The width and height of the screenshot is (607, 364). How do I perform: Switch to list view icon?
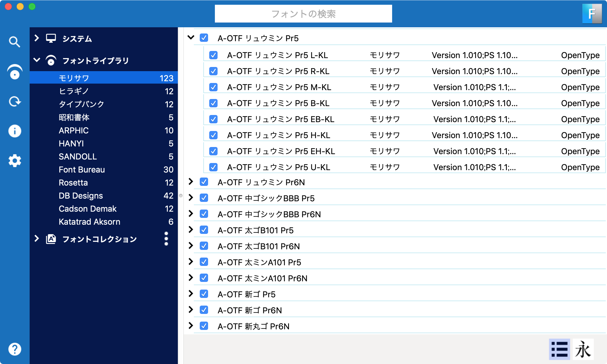click(x=559, y=349)
